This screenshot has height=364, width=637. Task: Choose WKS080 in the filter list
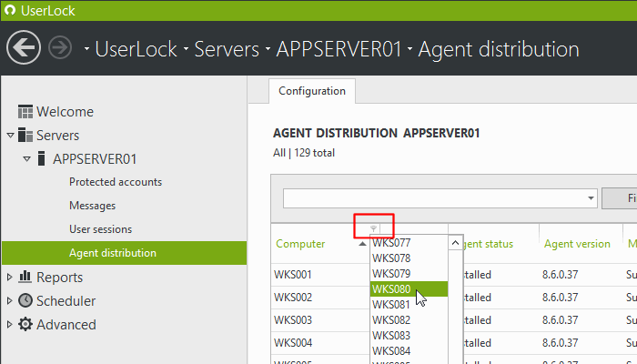[409, 288]
